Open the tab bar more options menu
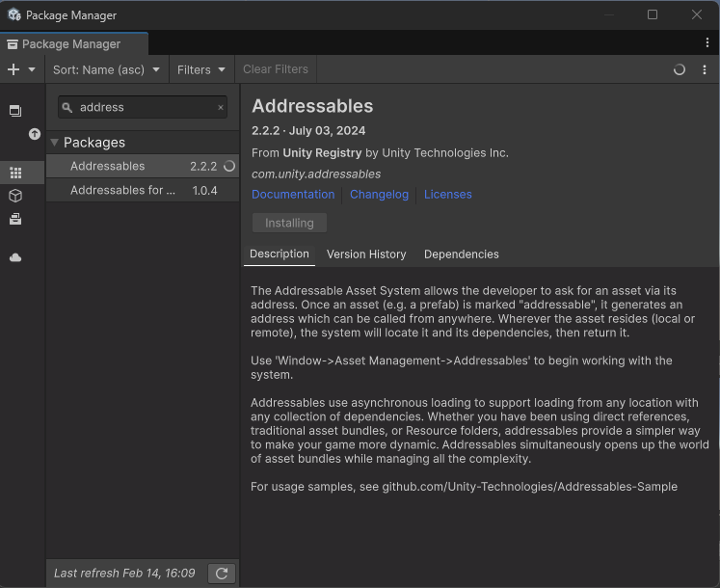 pyautogui.click(x=707, y=42)
